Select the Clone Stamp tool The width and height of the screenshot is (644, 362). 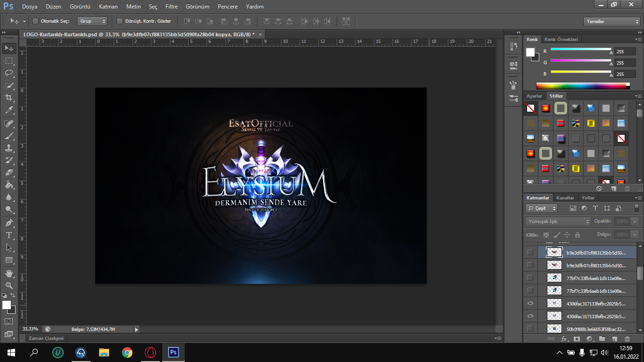pyautogui.click(x=9, y=148)
